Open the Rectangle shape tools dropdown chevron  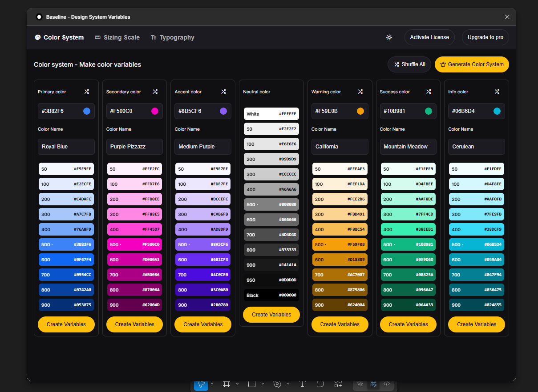pos(263,384)
